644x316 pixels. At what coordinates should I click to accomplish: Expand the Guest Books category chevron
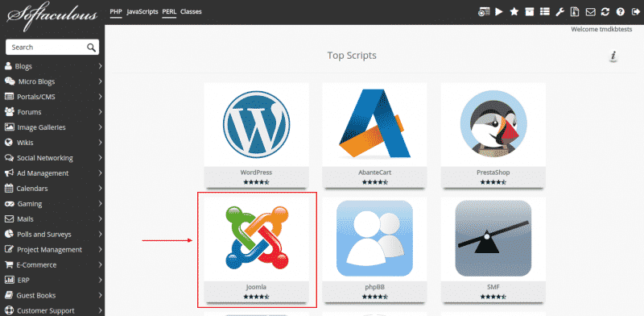point(100,295)
